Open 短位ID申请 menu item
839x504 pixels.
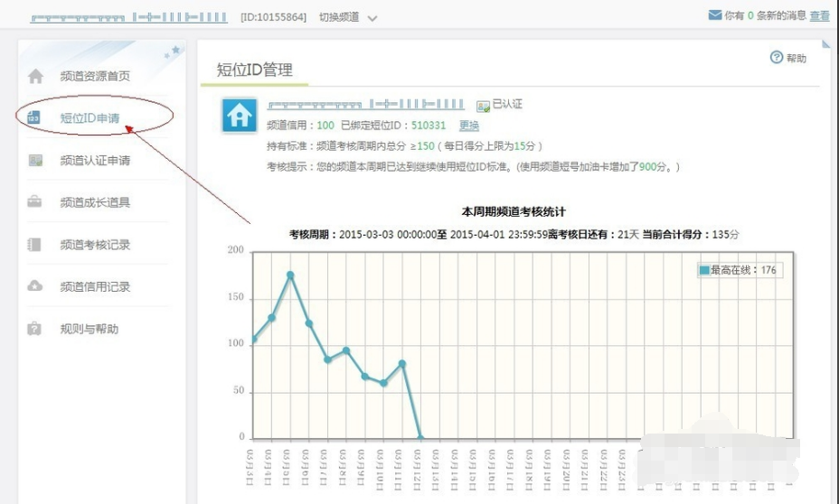coord(90,118)
